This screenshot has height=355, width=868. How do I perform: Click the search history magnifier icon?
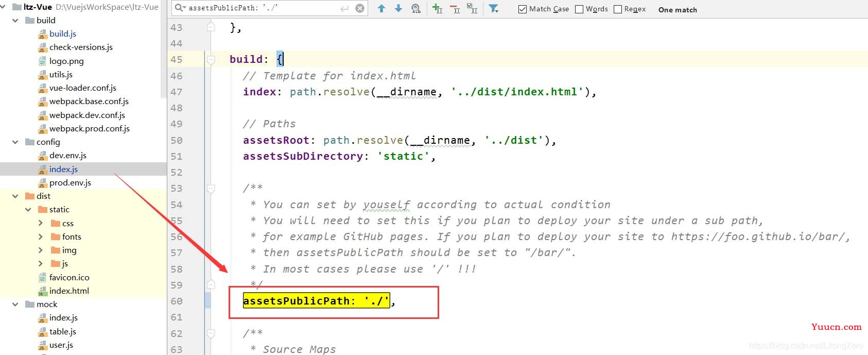pyautogui.click(x=180, y=8)
